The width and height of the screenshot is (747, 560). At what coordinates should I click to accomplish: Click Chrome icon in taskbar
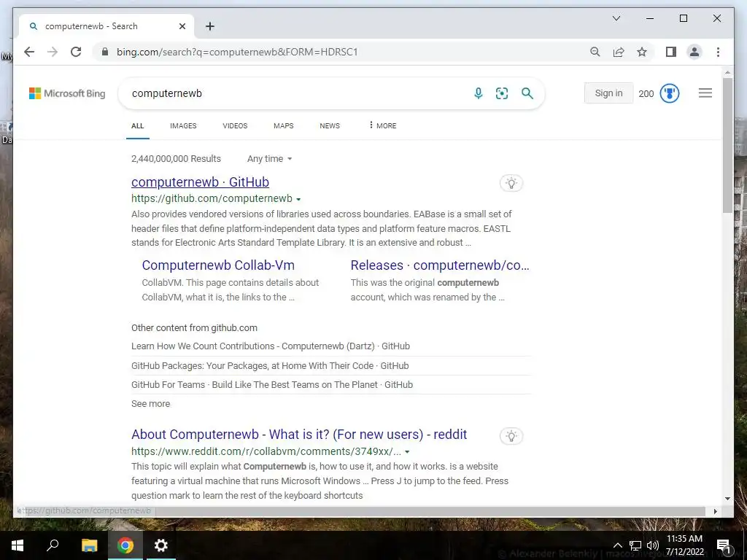pos(125,545)
